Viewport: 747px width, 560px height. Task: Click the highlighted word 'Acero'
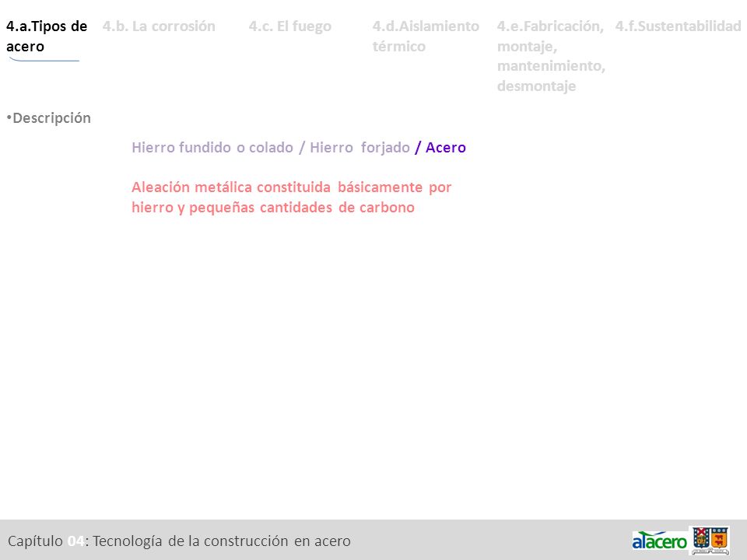coord(446,148)
